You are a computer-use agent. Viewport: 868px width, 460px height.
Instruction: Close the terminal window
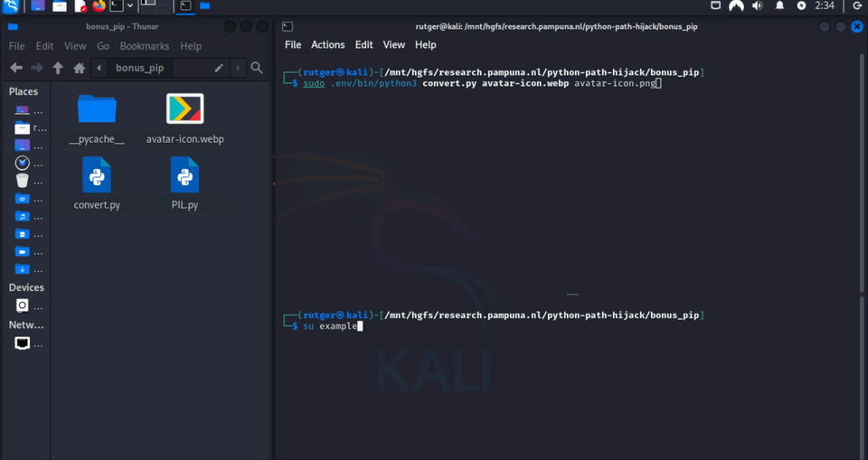click(857, 26)
